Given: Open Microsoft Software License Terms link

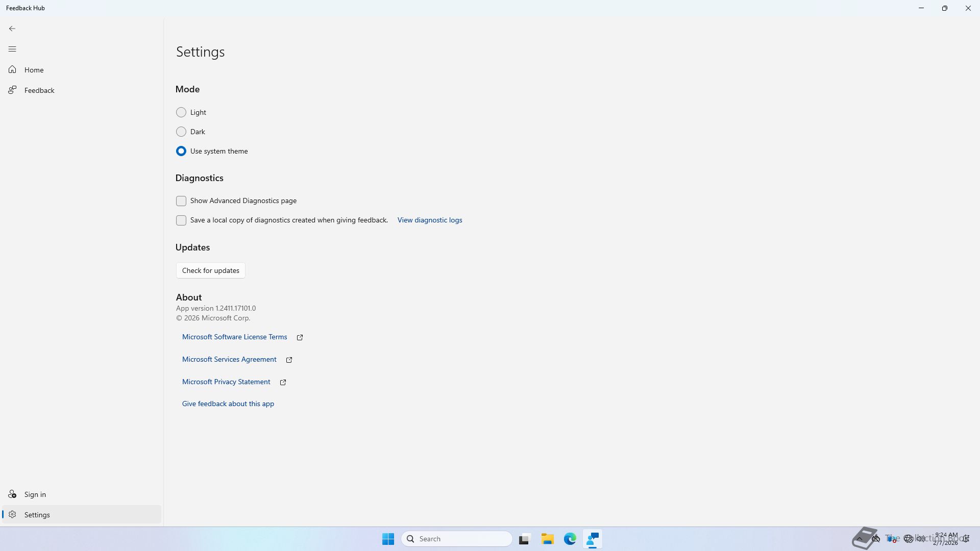Looking at the screenshot, I should pos(234,337).
